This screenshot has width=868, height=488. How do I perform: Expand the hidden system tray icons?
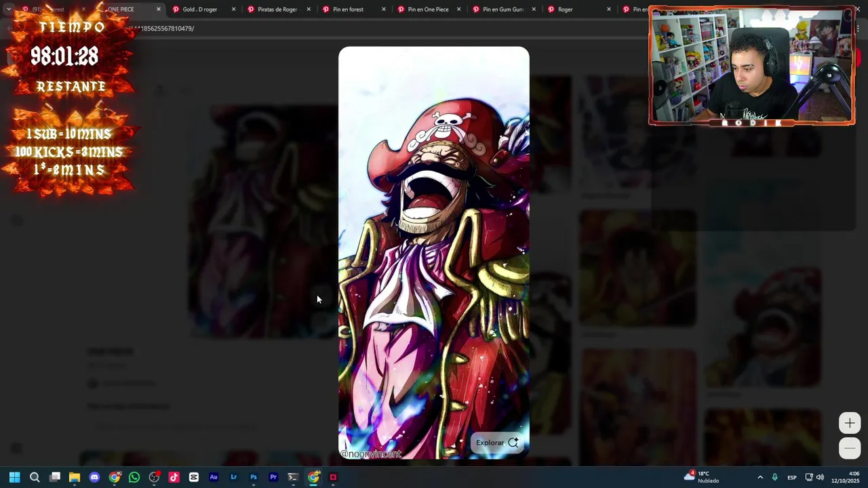759,477
